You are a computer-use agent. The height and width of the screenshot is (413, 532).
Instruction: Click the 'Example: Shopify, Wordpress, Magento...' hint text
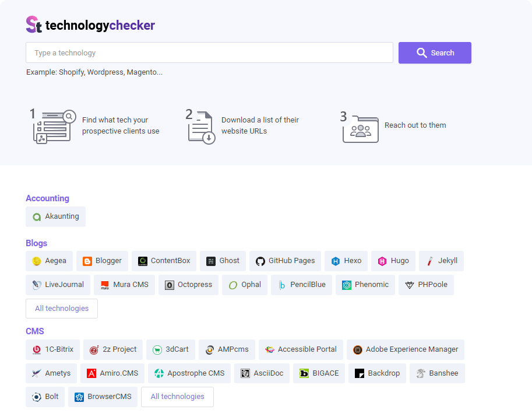[x=94, y=72]
